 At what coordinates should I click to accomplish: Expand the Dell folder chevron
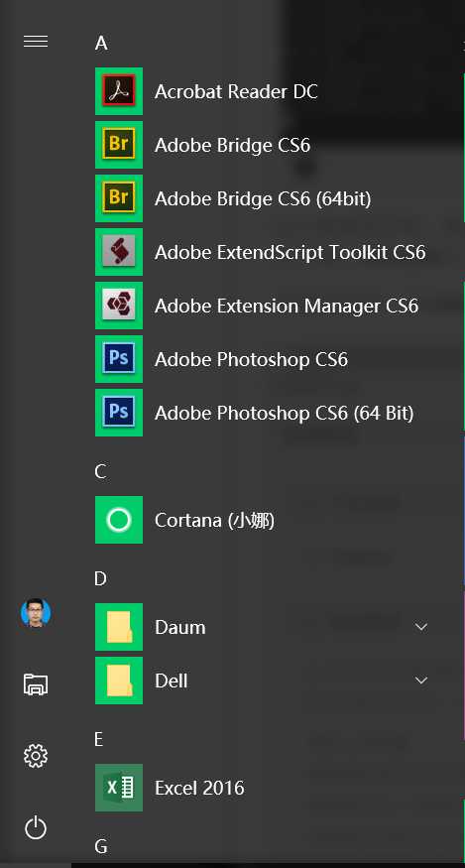(x=421, y=681)
